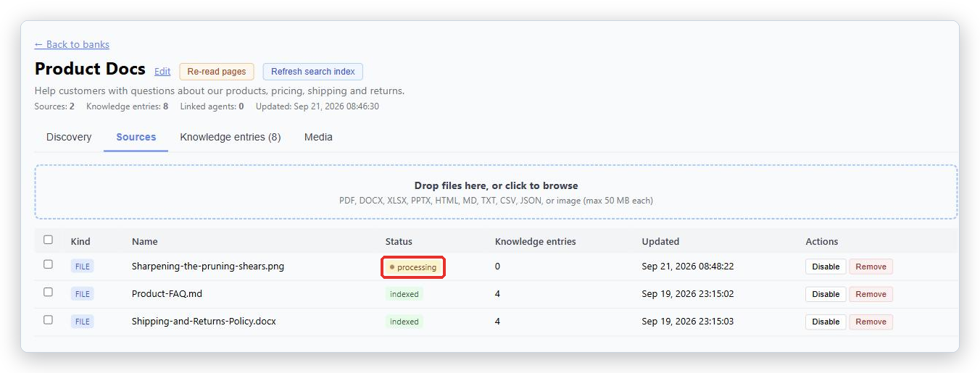Click FILE badge for Shipping-and-Returns-Policy.docx

click(83, 322)
